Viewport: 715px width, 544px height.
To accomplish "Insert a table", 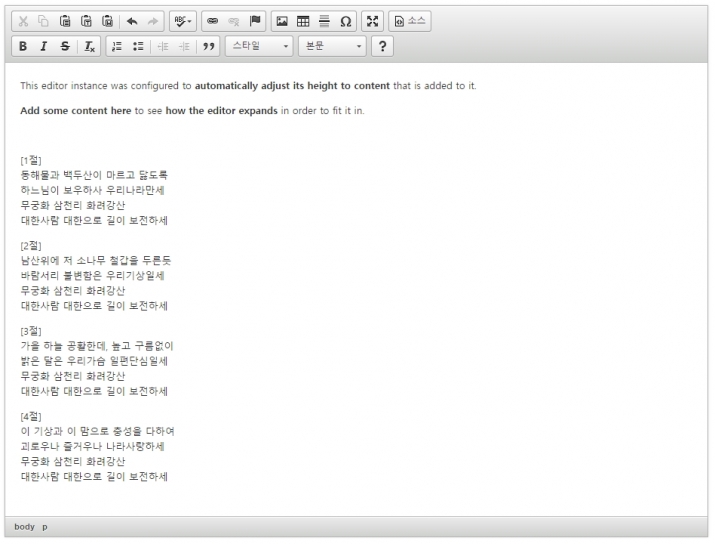I will click(303, 21).
